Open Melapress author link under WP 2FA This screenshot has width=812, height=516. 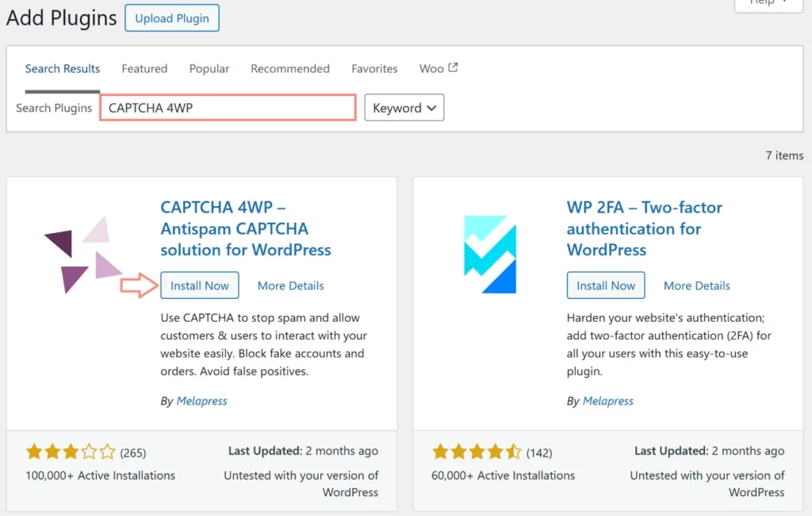(607, 400)
